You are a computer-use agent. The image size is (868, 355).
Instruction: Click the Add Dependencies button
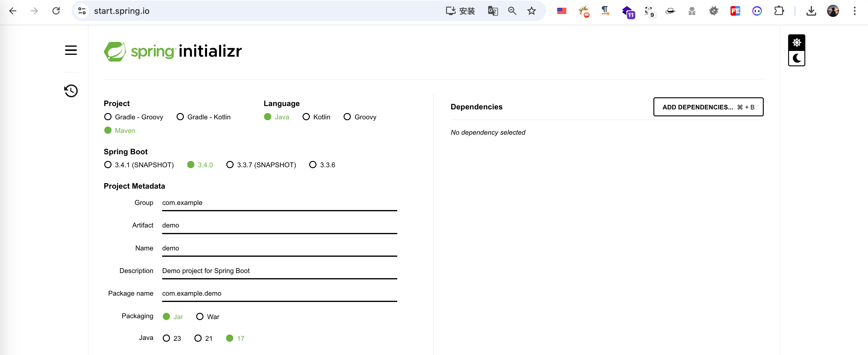pos(708,107)
